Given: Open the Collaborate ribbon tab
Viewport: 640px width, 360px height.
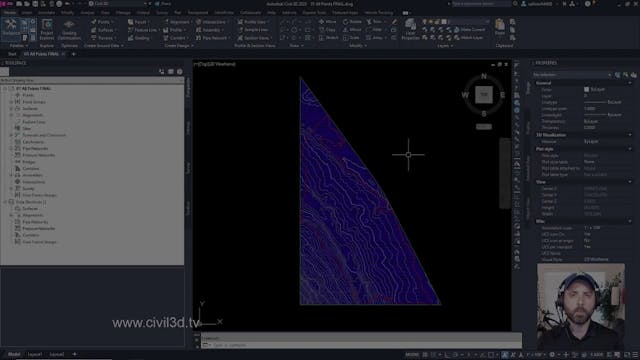Looking at the screenshot, I should [x=250, y=13].
